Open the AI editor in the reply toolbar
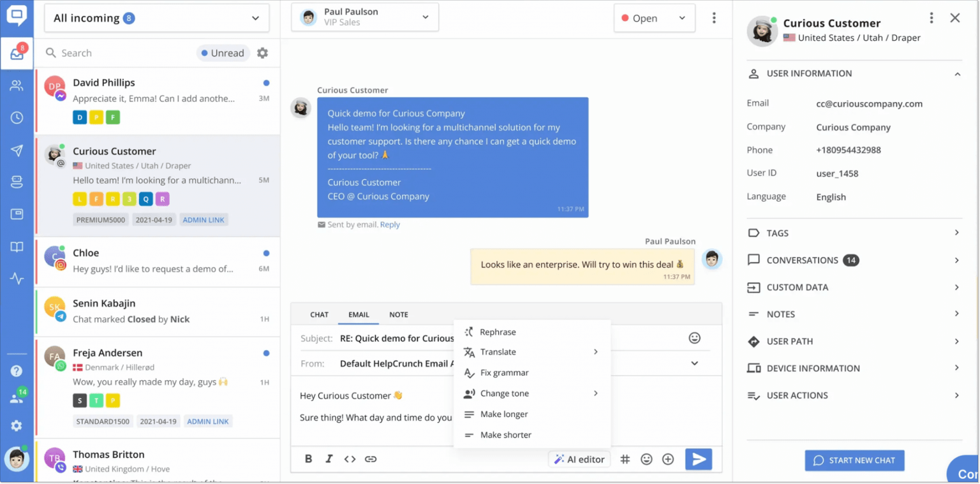 pyautogui.click(x=579, y=458)
